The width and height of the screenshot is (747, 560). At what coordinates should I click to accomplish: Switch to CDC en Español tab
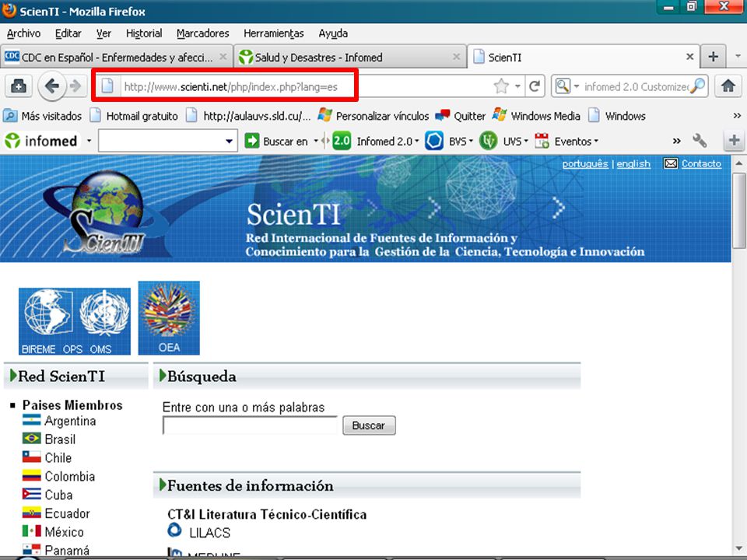(x=117, y=57)
